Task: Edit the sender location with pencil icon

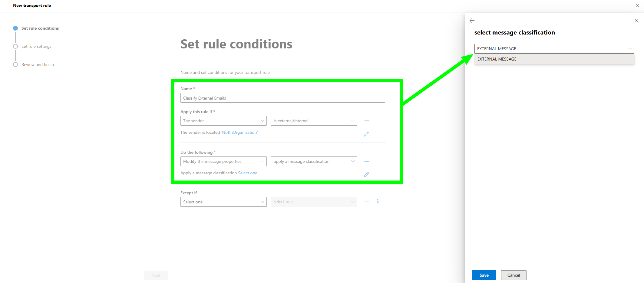Action: pyautogui.click(x=366, y=134)
